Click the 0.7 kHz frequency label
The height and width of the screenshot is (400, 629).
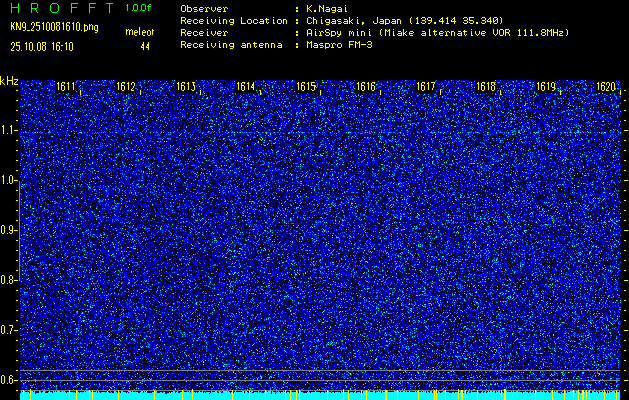click(9, 329)
